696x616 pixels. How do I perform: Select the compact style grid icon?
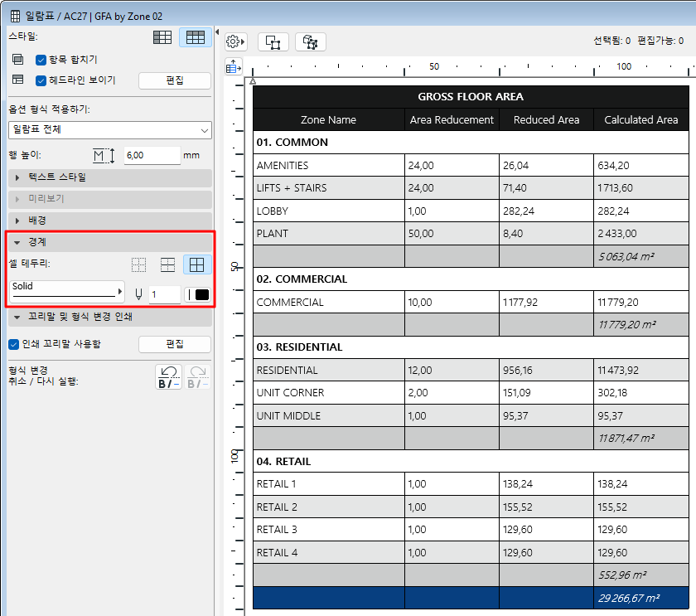coord(162,36)
